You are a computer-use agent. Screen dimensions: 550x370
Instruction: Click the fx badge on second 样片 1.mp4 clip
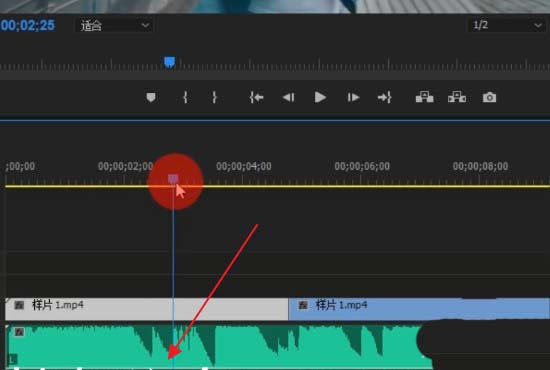click(x=303, y=305)
